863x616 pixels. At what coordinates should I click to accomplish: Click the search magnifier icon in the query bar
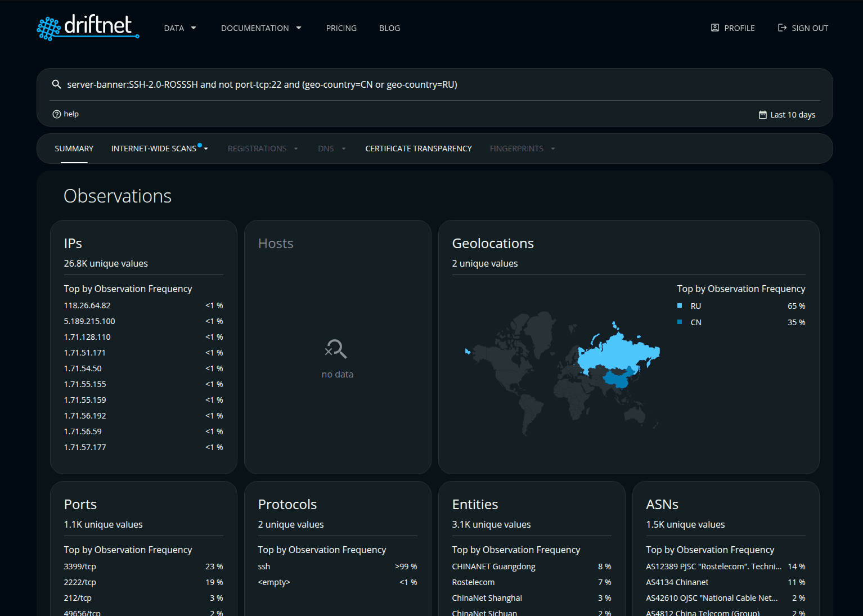(56, 84)
